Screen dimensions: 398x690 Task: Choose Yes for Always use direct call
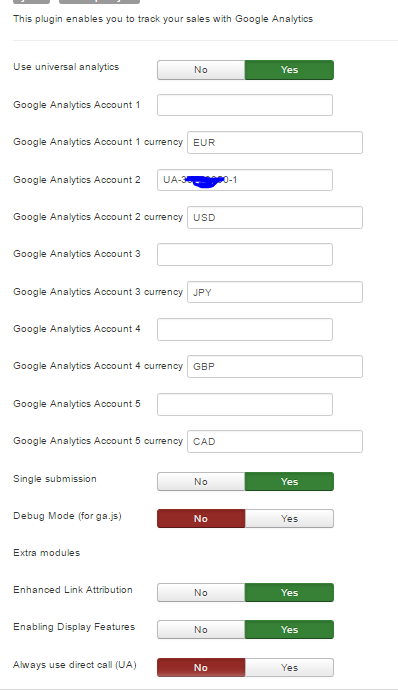[x=289, y=667]
